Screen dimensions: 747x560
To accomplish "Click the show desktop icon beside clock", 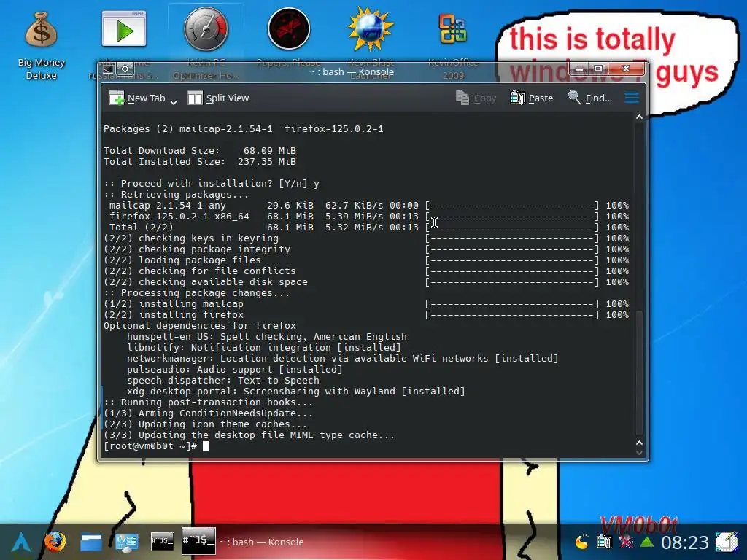I will coord(727,542).
